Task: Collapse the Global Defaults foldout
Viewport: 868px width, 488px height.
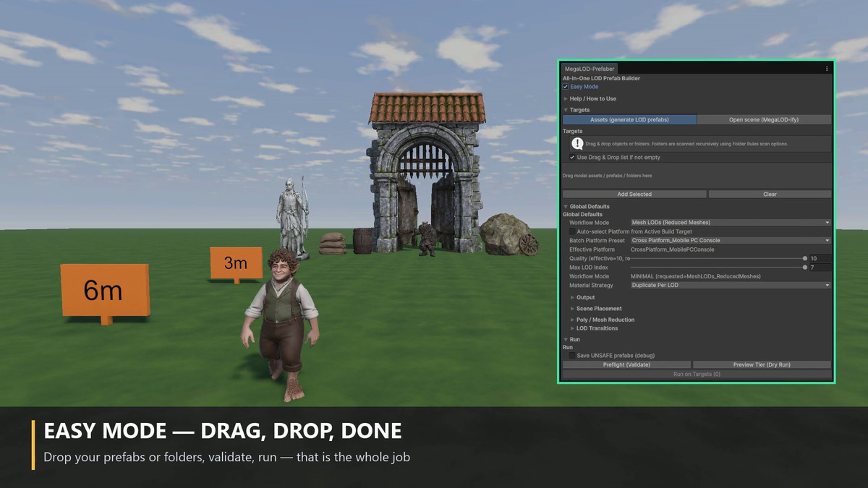Action: [587, 206]
